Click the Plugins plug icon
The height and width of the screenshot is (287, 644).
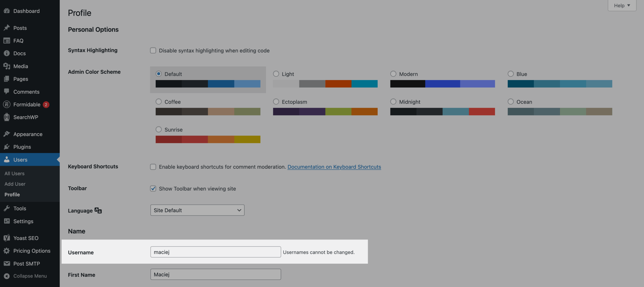coord(7,147)
